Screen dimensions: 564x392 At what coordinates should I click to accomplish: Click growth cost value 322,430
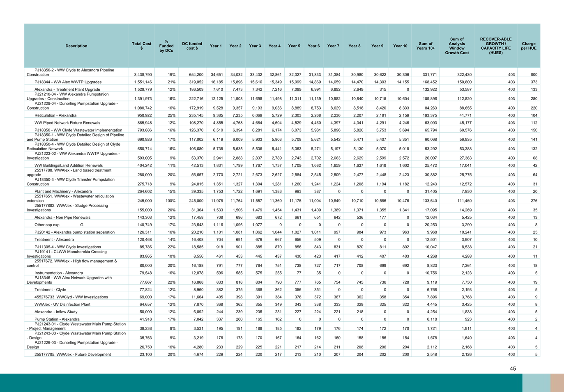pos(464,75)
